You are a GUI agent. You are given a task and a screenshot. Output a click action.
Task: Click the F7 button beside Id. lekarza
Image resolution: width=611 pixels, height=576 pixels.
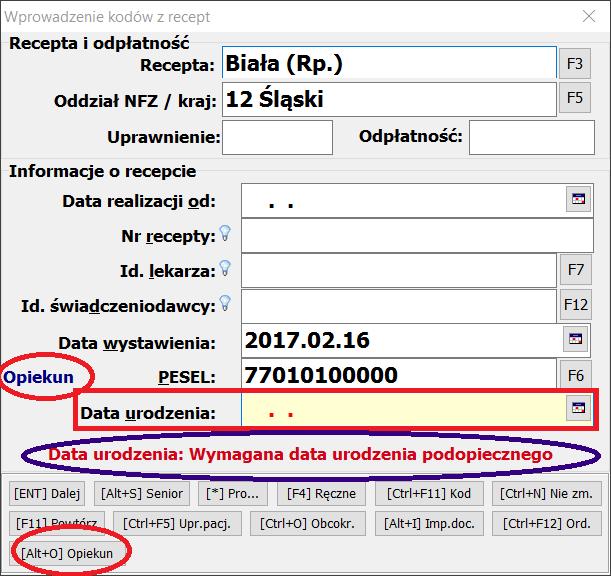(x=576, y=270)
